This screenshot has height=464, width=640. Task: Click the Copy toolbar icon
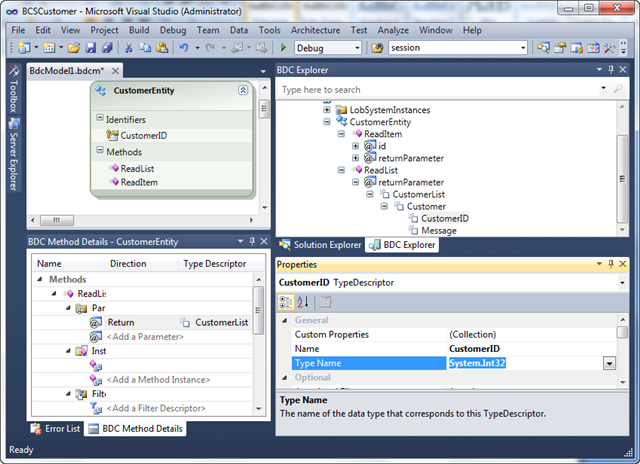[x=145, y=48]
